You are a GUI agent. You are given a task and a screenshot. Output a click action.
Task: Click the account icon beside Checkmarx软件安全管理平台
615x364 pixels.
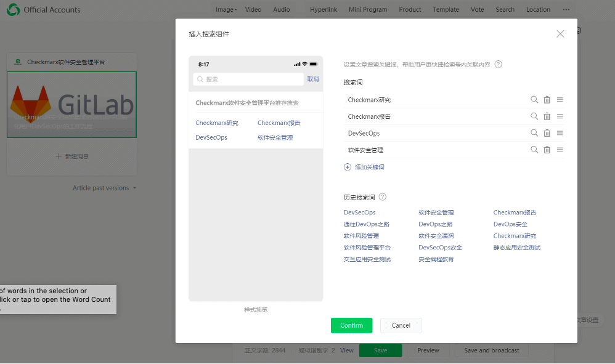point(18,62)
